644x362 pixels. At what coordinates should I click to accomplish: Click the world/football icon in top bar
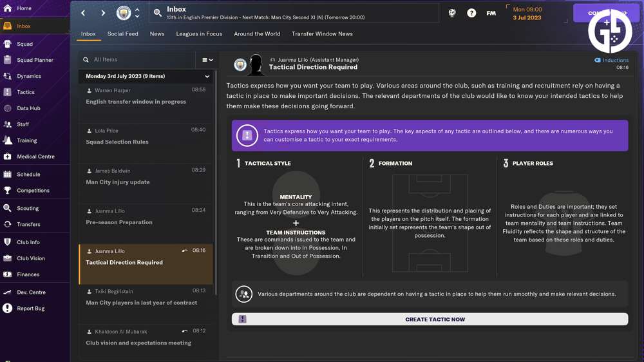[x=452, y=13]
